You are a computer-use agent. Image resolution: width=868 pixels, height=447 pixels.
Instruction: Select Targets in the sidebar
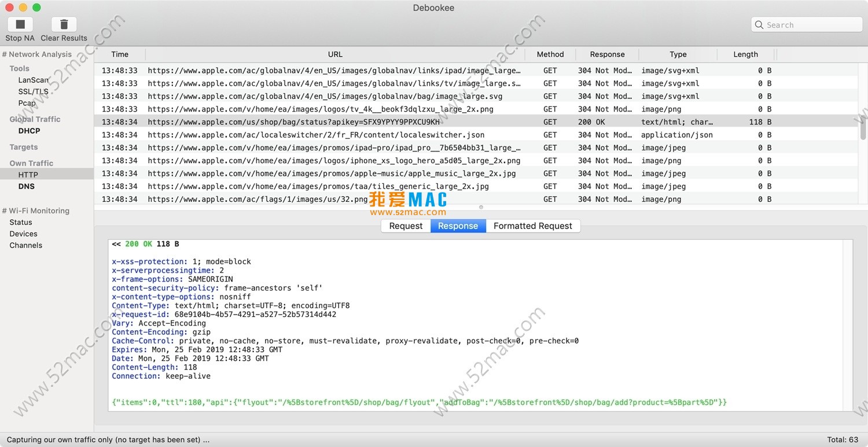tap(24, 147)
